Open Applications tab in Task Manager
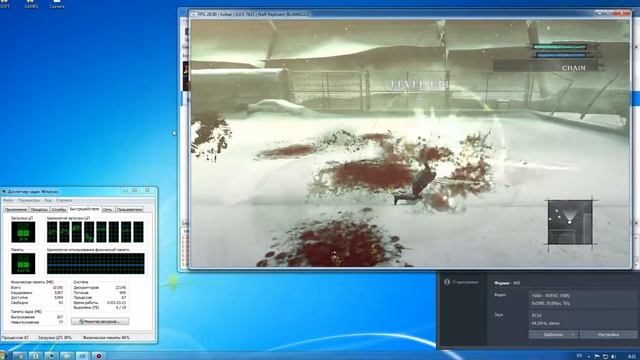Image resolution: width=640 pixels, height=360 pixels. point(16,209)
